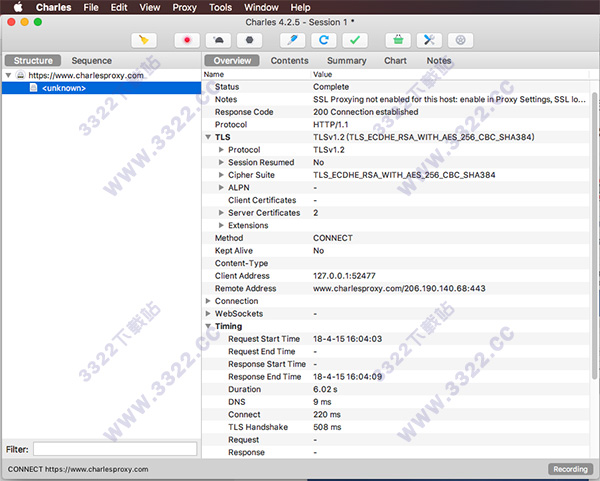Image resolution: width=600 pixels, height=481 pixels.
Task: Click the green checkmark Validate icon
Action: pyautogui.click(x=355, y=40)
